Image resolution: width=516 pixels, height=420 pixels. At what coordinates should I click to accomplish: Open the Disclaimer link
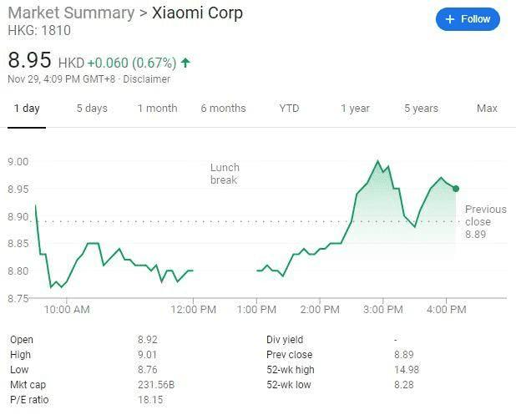pyautogui.click(x=148, y=79)
